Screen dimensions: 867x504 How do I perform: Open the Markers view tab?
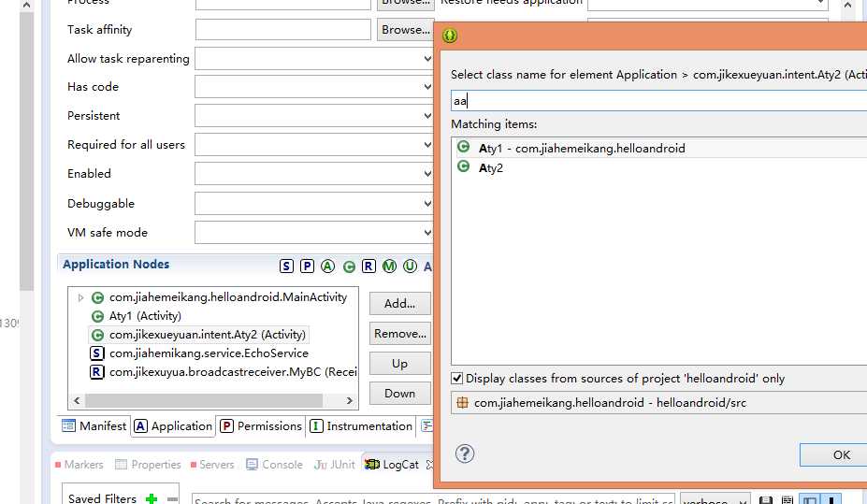click(x=79, y=465)
